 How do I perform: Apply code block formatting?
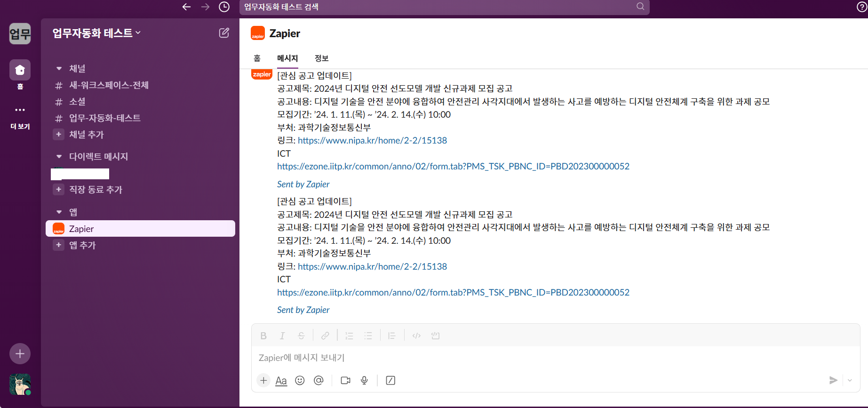click(436, 336)
